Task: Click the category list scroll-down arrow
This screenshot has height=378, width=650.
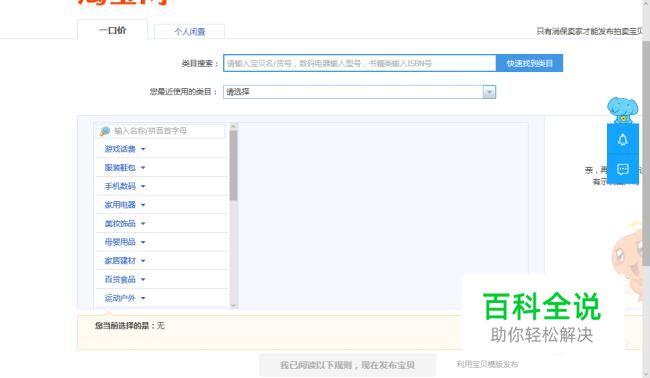Action: point(233,305)
